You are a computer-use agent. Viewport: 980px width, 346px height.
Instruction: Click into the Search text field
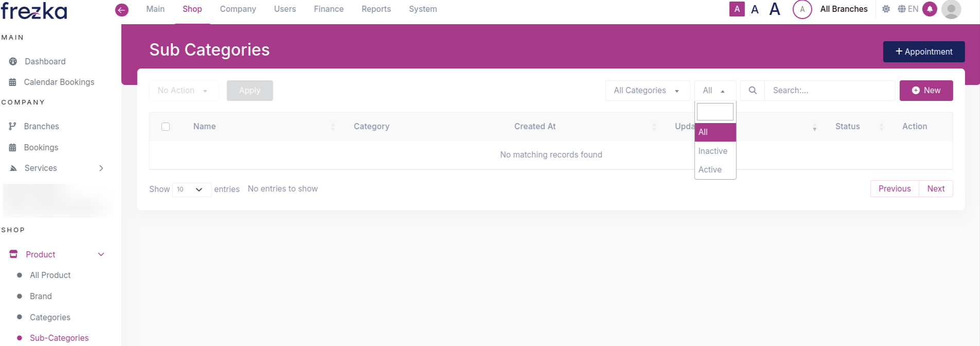(x=829, y=91)
